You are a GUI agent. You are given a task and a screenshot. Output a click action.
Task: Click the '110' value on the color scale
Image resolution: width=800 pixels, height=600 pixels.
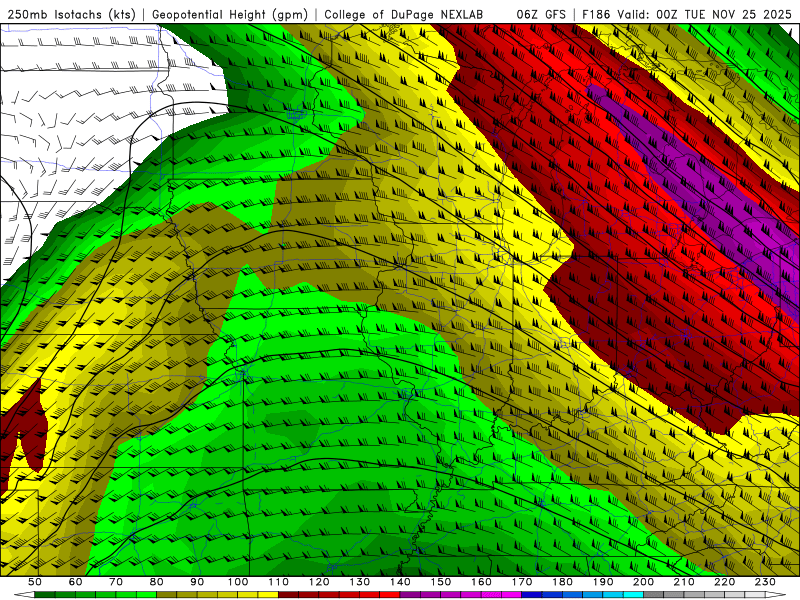(279, 582)
